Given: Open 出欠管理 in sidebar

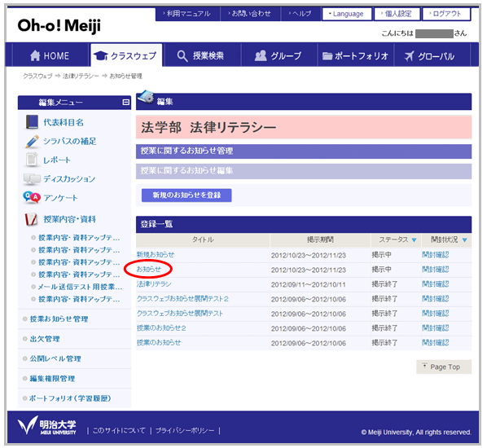Looking at the screenshot, I should tap(45, 339).
